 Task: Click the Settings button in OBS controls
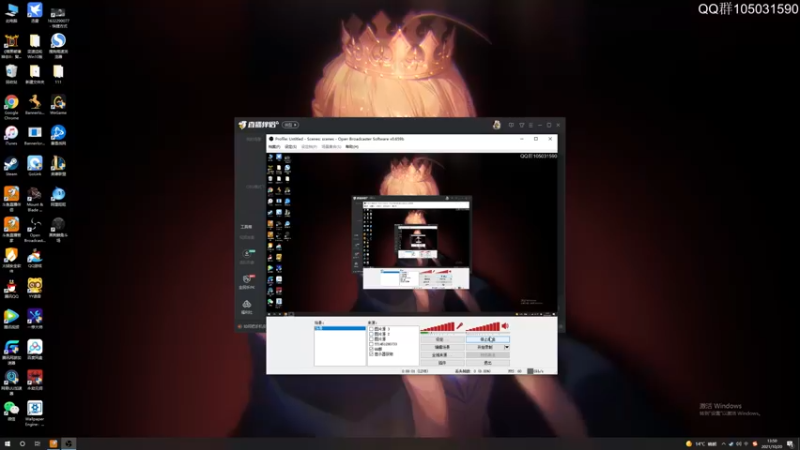point(442,339)
